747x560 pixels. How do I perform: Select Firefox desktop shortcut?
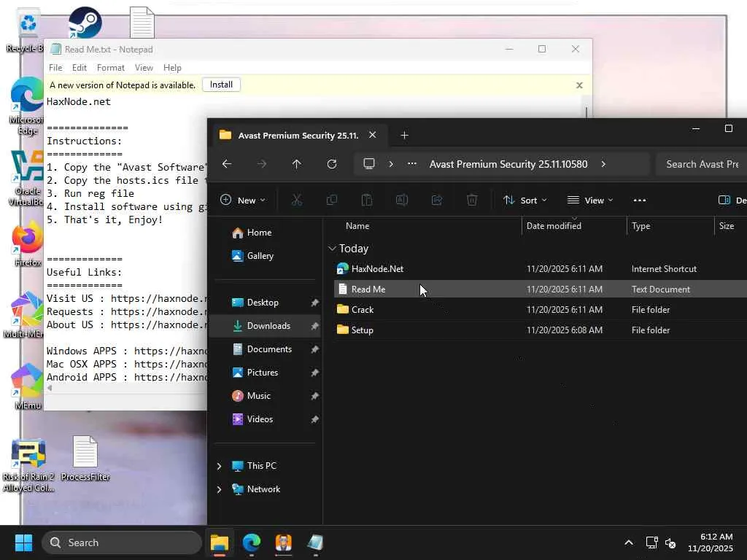pos(28,243)
